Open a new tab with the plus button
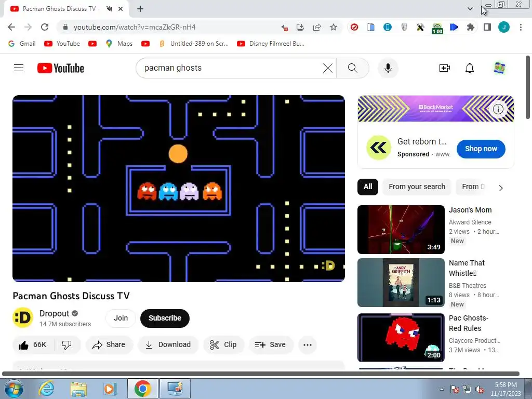 [x=140, y=9]
